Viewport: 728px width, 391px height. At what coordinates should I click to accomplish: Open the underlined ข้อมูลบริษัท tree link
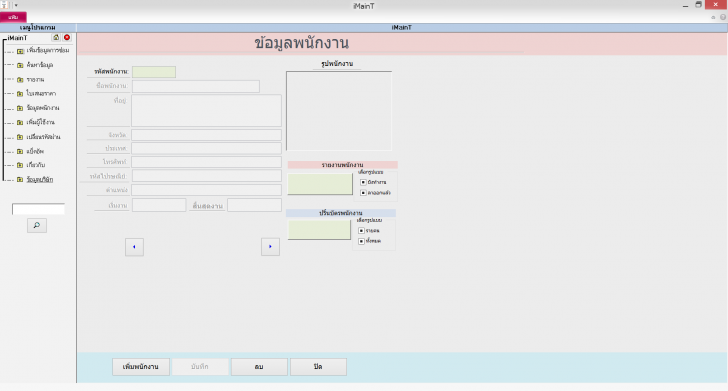[x=39, y=179]
